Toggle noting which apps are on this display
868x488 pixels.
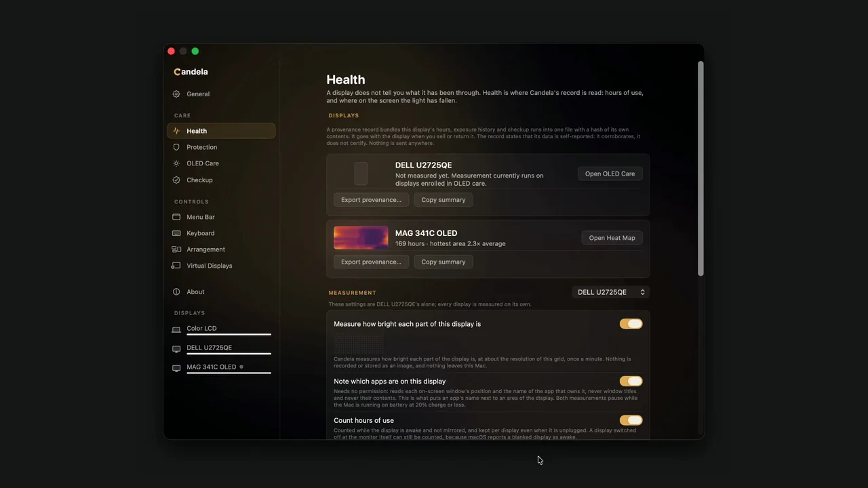[631, 382]
